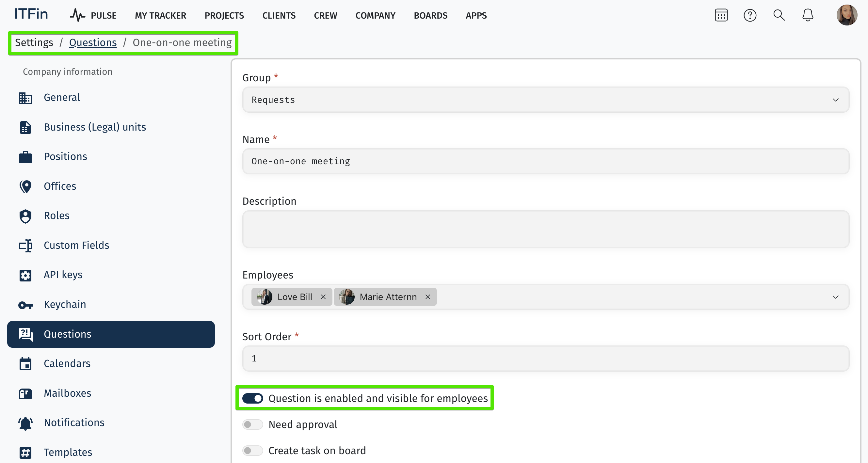Expand the Group dropdown chevron
Screen dimensions: 868x463
coord(835,100)
